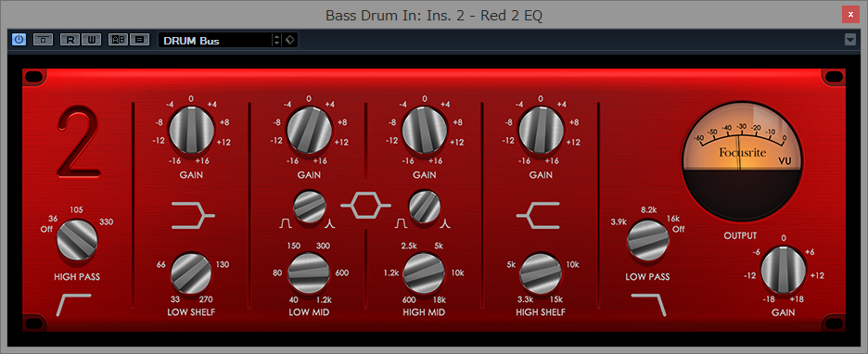Image resolution: width=868 pixels, height=354 pixels.
Task: Click the High Mid Q width knob
Action: point(425,207)
